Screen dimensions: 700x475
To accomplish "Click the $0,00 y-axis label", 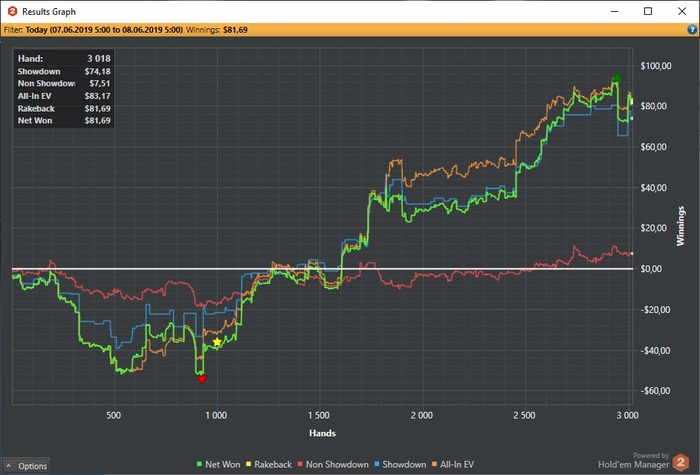I will click(651, 269).
